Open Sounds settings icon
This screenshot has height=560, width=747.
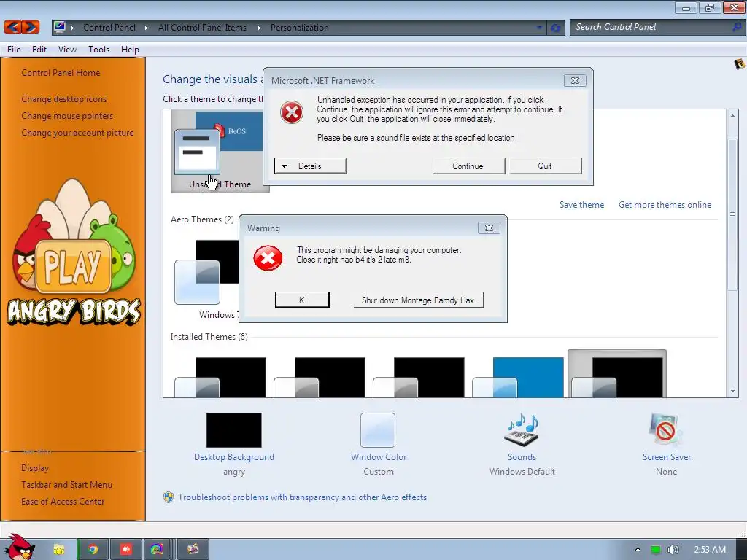522,430
